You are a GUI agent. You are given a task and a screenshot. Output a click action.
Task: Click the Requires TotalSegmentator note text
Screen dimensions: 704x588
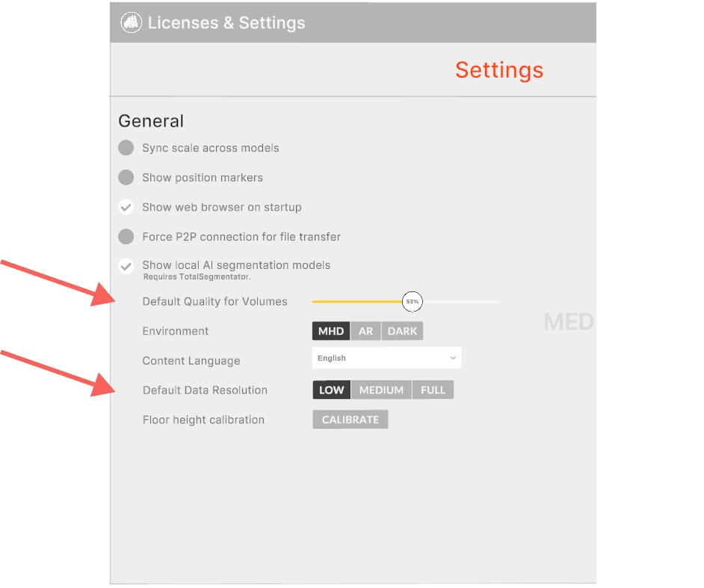tap(197, 277)
